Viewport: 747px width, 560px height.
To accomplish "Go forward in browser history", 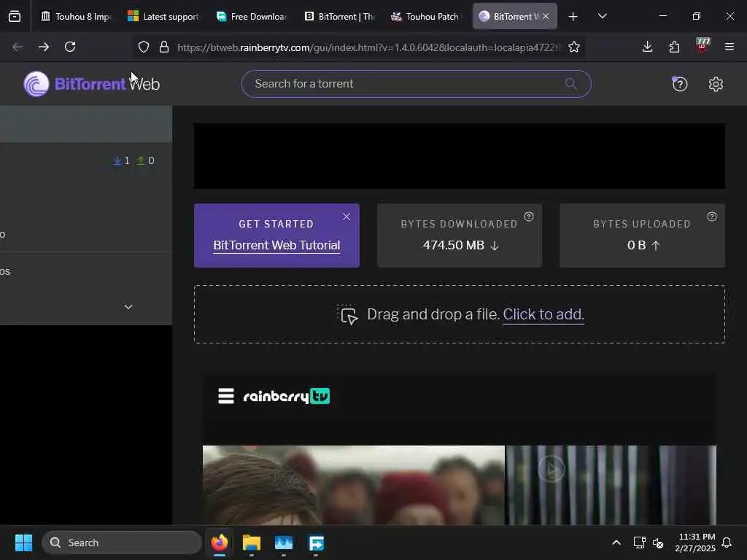I will [x=43, y=47].
